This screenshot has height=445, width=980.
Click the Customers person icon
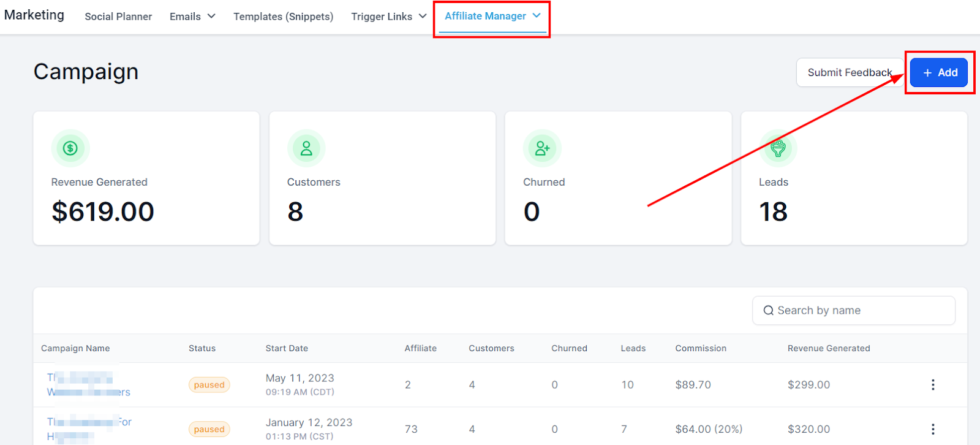[306, 148]
